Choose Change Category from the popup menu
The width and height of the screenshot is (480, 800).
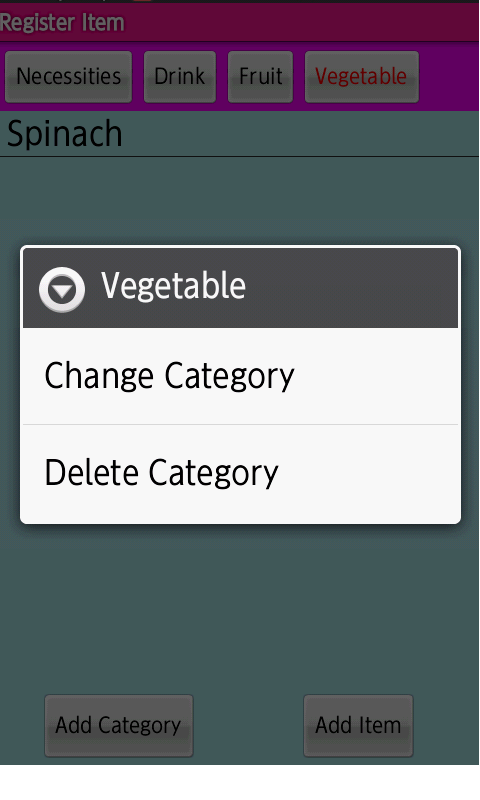[240, 376]
